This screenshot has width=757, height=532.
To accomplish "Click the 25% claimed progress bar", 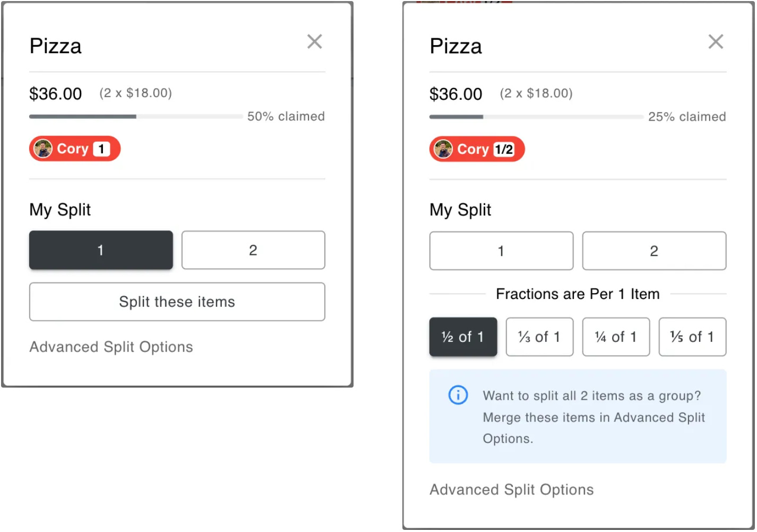I will point(536,117).
